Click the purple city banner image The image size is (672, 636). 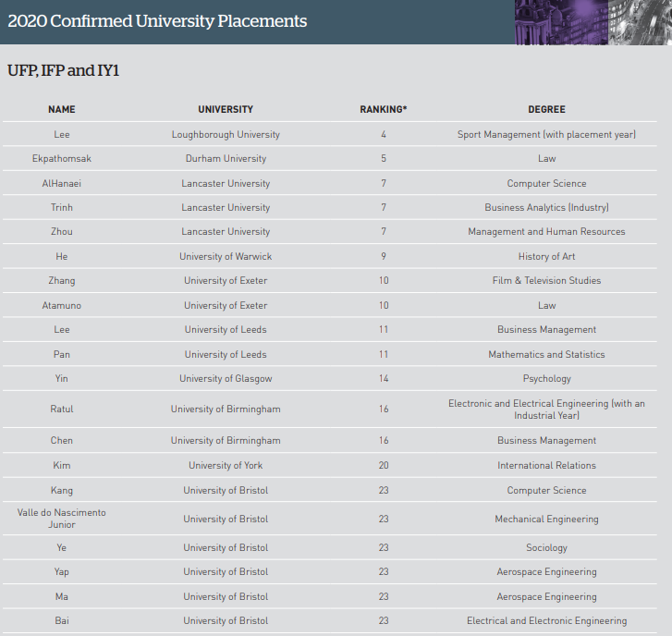[x=593, y=22]
